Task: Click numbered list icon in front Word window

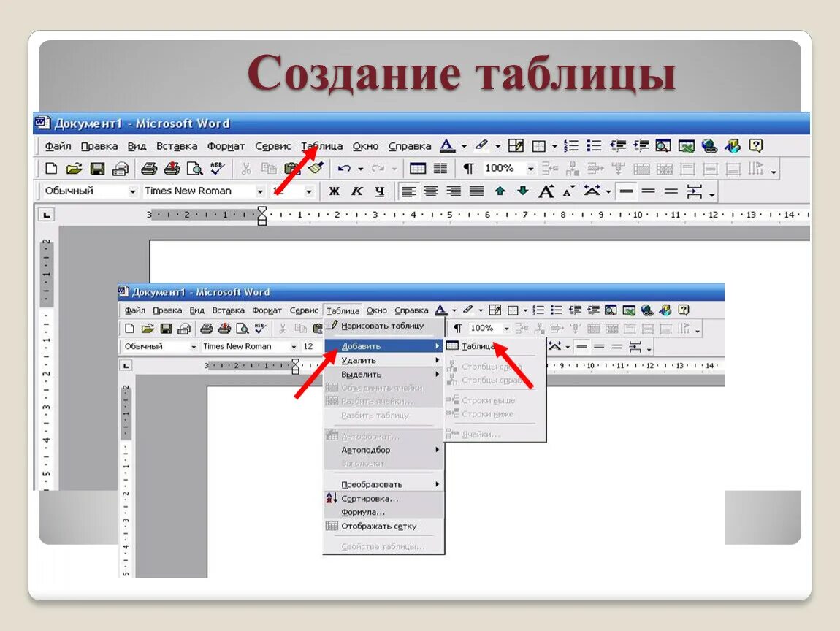Action: point(538,310)
